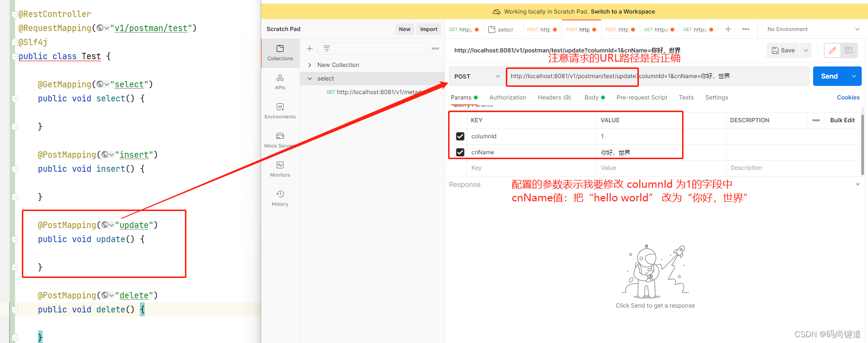Fold the select() method in the code gutter
The image size is (868, 343).
15,98
